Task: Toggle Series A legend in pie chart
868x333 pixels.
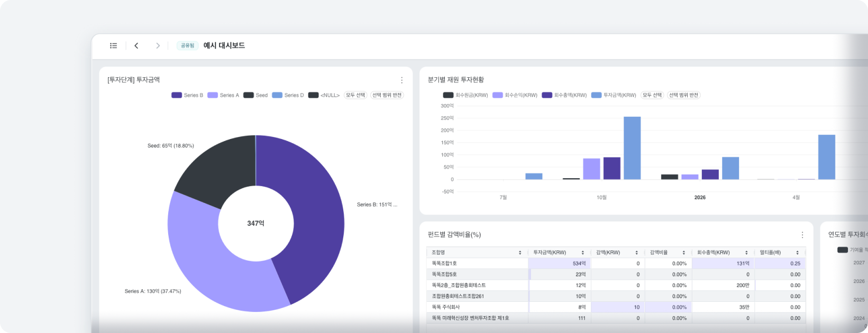Action: 223,95
